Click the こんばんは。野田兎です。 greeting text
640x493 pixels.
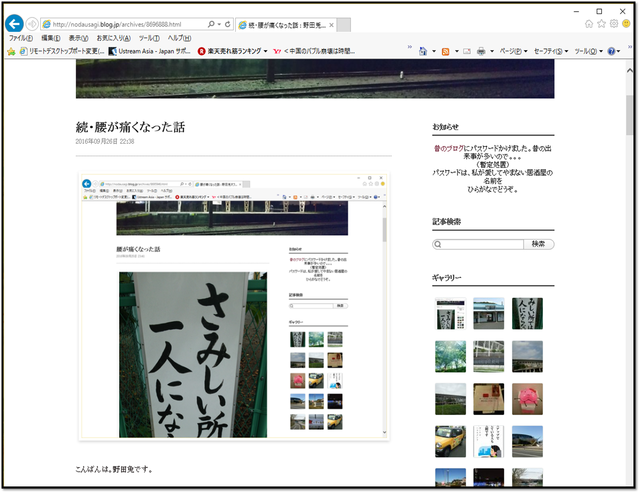[x=114, y=469]
